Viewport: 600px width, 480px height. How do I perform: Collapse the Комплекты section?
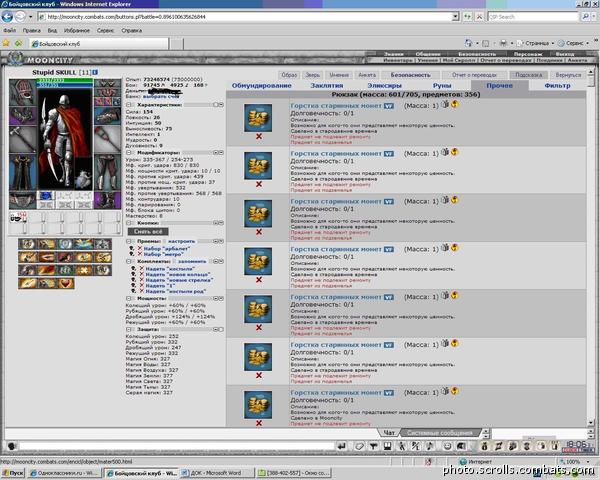129,261
